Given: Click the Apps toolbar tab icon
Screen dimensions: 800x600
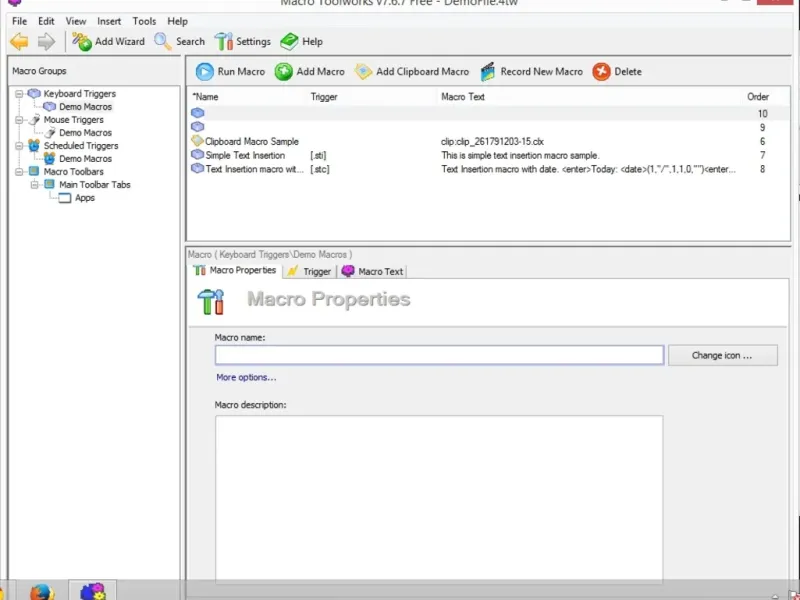Looking at the screenshot, I should [x=65, y=198].
